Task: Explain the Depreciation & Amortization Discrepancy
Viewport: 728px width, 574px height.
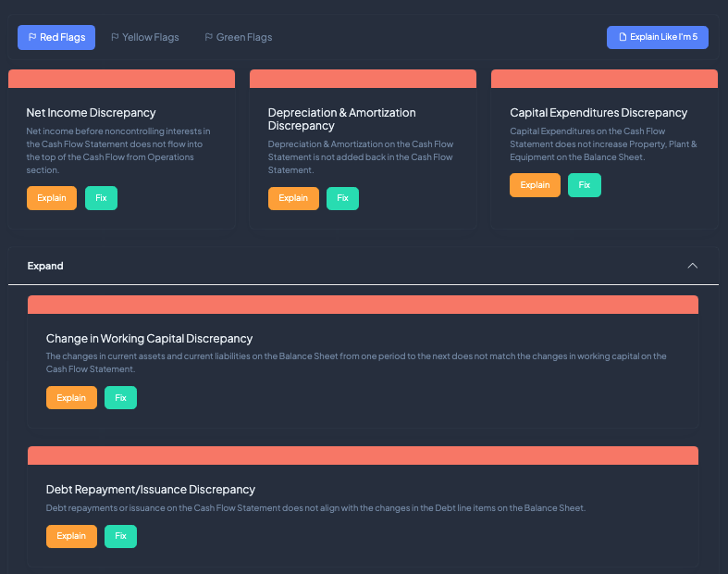Action: pyautogui.click(x=293, y=198)
